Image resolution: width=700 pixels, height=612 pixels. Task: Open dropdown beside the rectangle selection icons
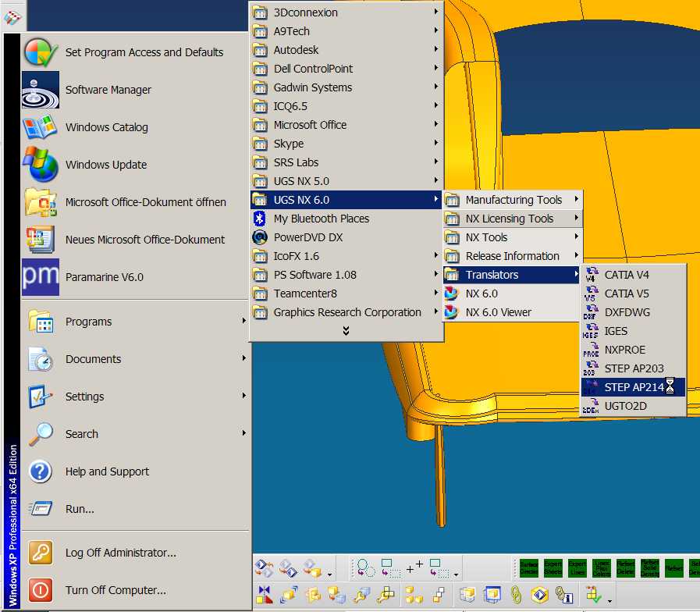(x=456, y=575)
